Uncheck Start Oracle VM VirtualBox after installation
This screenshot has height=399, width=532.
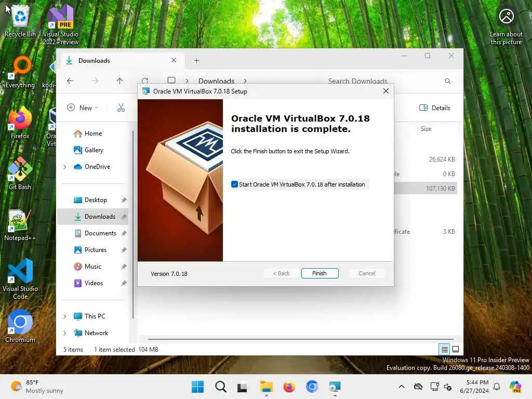tap(234, 184)
